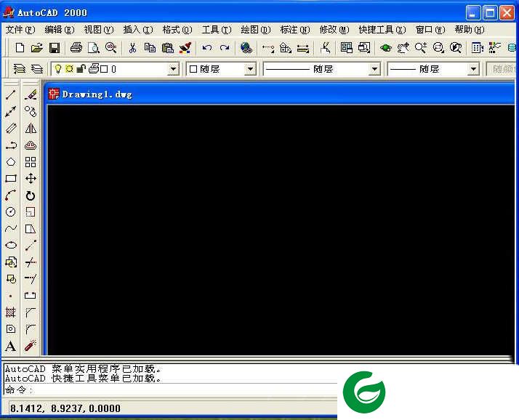Select the Rotate tool
This screenshot has width=519, height=420.
[x=31, y=195]
